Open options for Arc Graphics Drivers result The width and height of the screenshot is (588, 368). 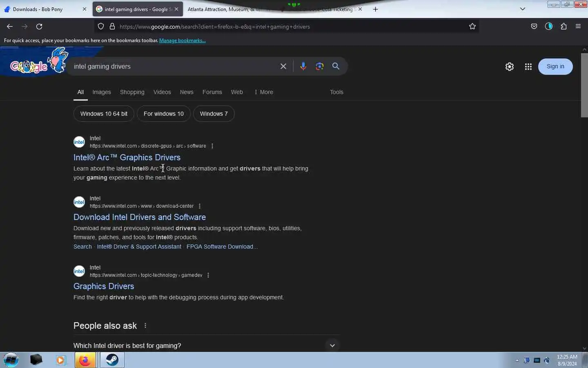click(x=212, y=146)
